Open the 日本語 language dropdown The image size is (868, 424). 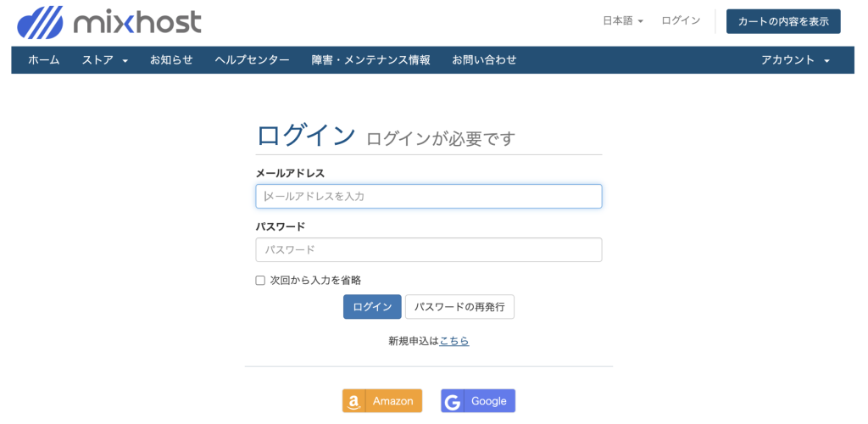pos(623,21)
